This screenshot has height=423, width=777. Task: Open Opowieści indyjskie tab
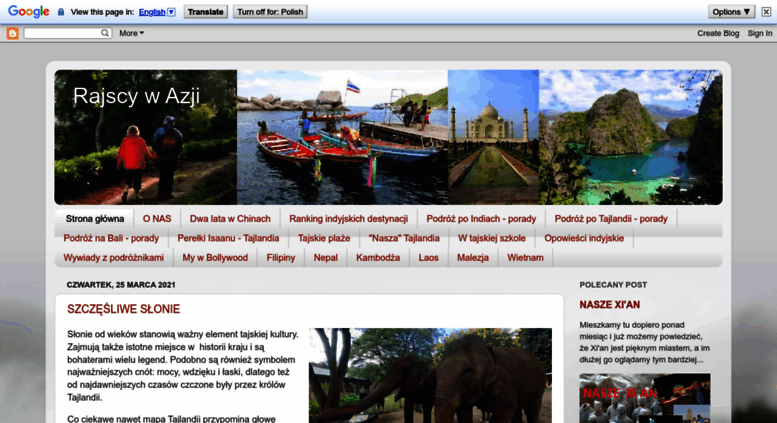point(584,238)
